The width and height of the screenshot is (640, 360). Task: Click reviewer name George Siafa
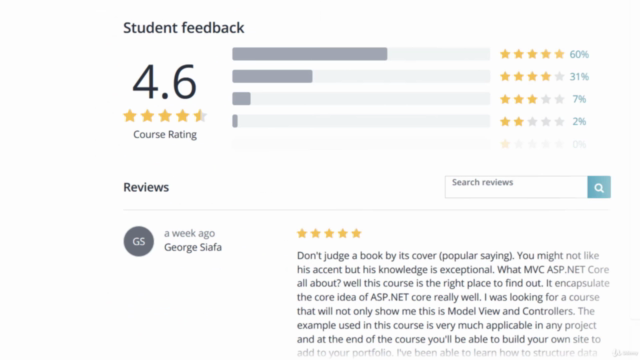click(193, 247)
